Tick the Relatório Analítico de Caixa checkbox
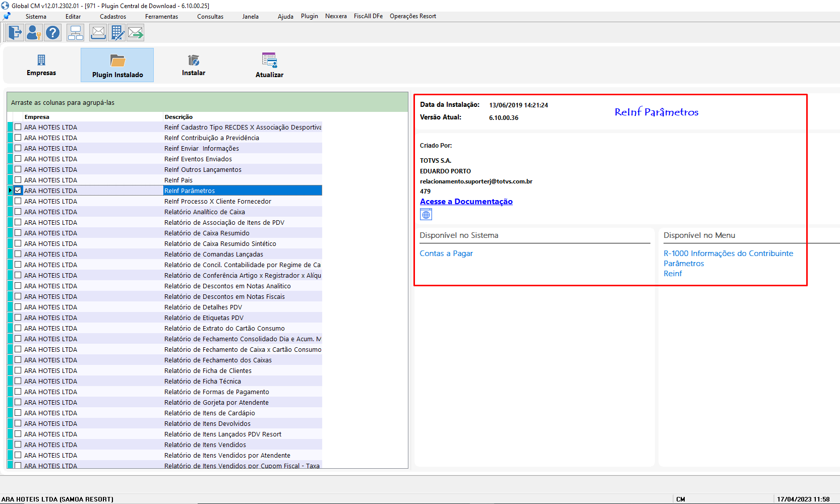The height and width of the screenshot is (504, 840). [18, 212]
